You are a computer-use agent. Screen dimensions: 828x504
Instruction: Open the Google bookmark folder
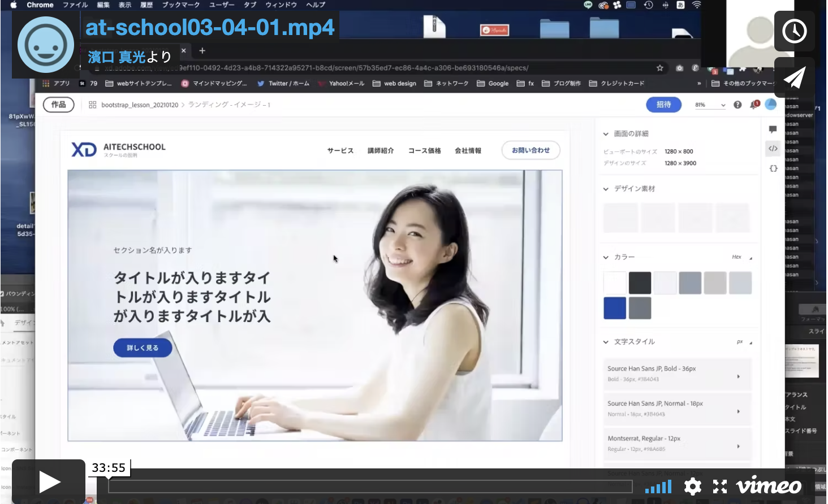coord(493,83)
